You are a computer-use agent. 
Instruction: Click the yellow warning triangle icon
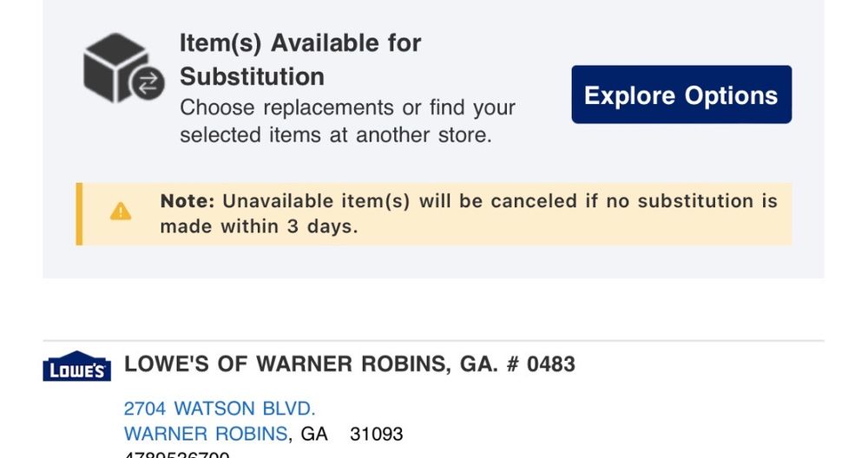tap(122, 212)
